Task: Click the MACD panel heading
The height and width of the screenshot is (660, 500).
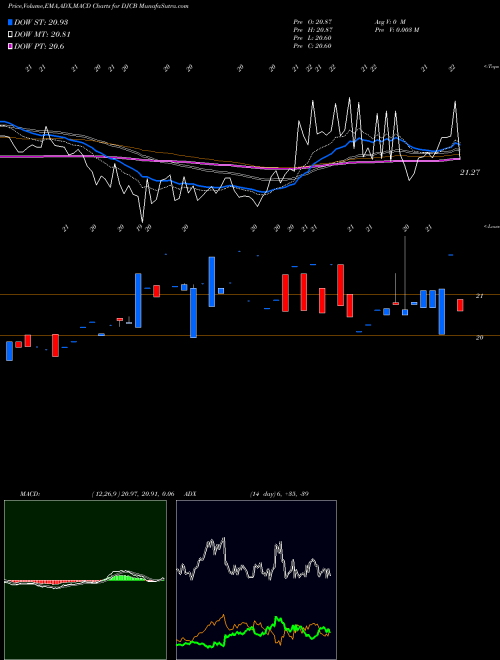Action: point(30,494)
